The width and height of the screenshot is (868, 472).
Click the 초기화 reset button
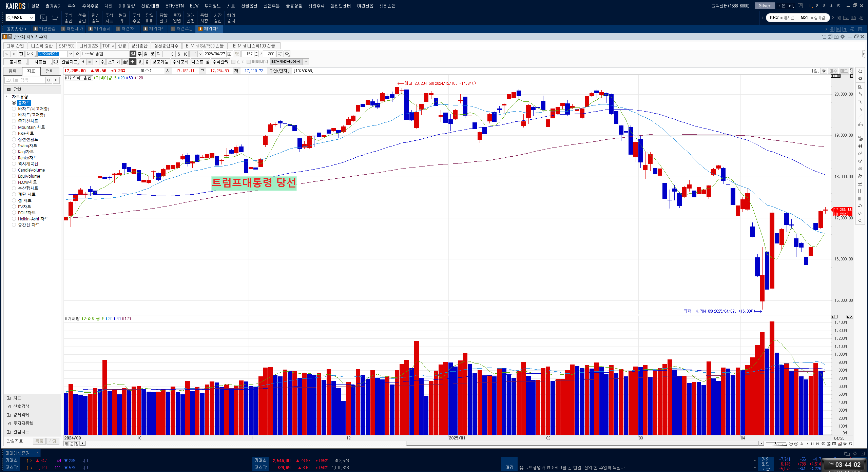(114, 62)
